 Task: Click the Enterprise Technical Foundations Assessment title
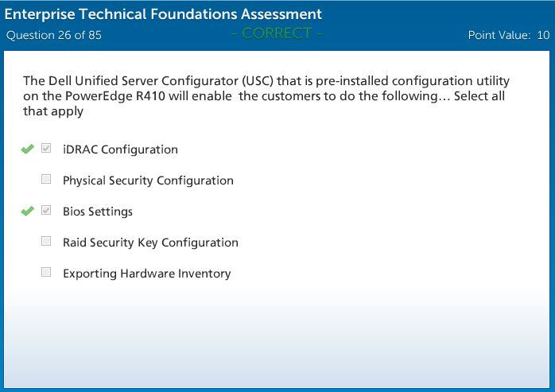164,14
